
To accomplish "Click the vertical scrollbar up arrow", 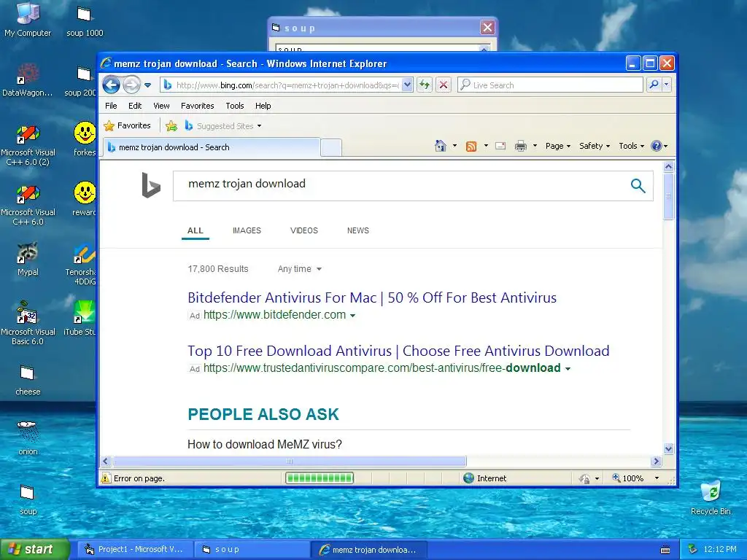I will tap(668, 167).
